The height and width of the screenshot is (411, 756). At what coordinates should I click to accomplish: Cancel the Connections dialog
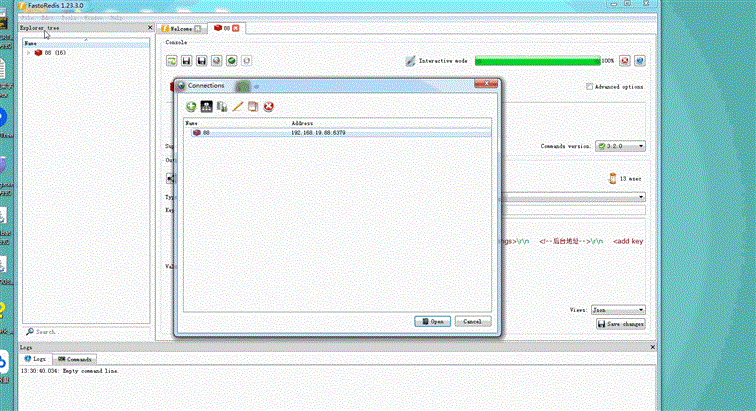[x=472, y=322]
